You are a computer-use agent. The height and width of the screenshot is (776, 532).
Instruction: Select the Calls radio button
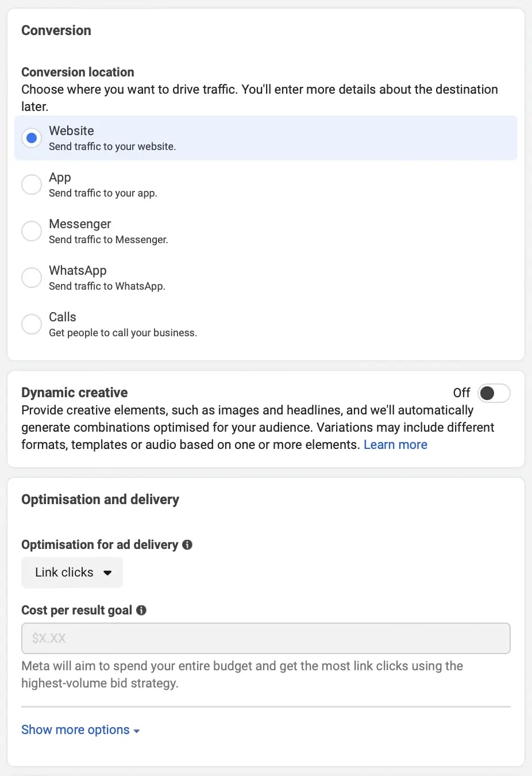pos(32,324)
